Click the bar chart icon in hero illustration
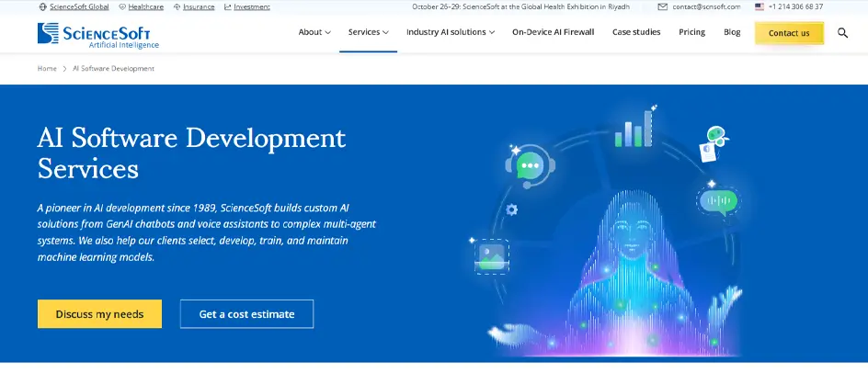868x373 pixels. click(634, 128)
